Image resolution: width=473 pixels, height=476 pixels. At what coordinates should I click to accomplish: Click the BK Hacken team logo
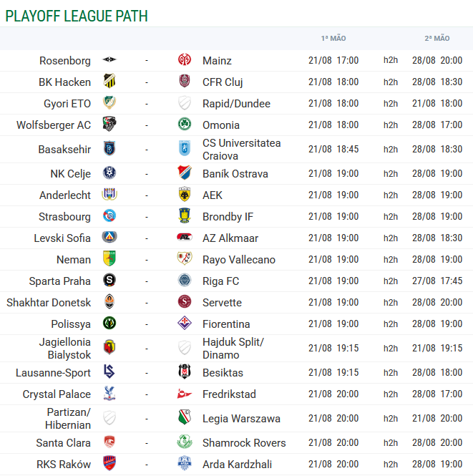pyautogui.click(x=109, y=81)
